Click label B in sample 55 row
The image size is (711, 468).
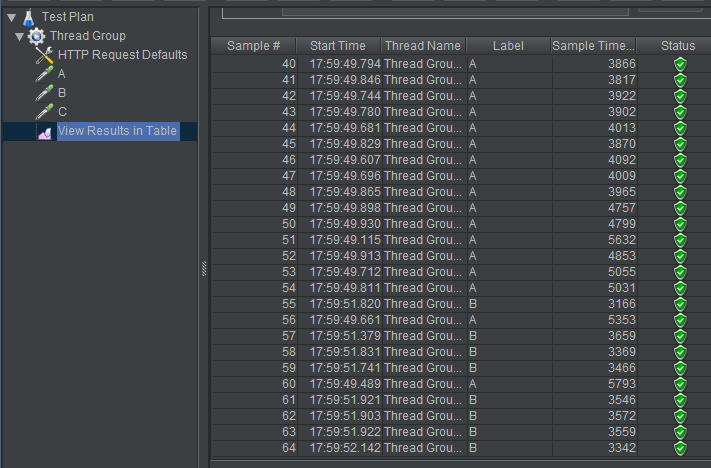click(473, 304)
